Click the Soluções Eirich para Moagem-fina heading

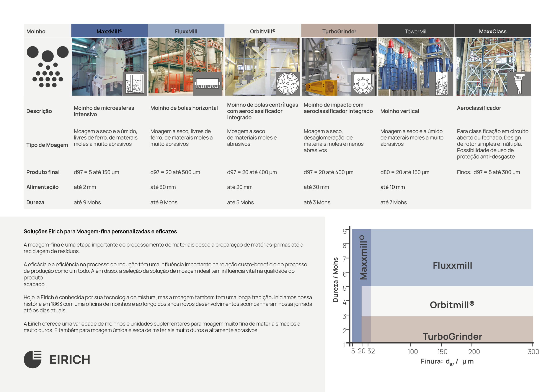pos(100,231)
